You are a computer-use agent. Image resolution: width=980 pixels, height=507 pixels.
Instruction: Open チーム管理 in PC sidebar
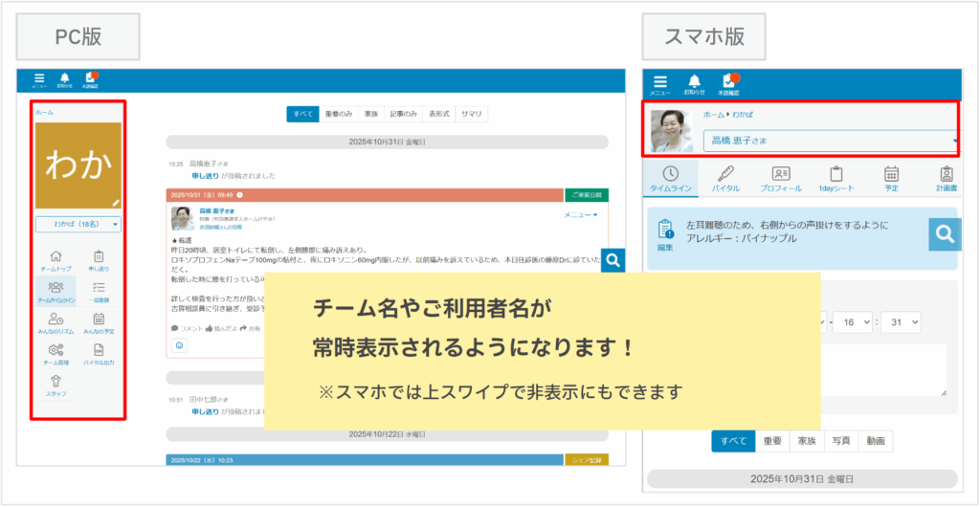(x=56, y=354)
